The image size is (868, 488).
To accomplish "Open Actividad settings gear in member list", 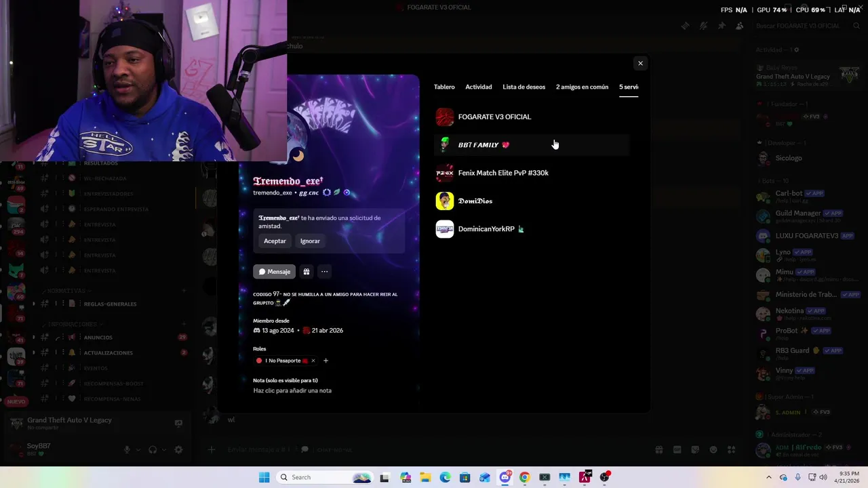I will pyautogui.click(x=797, y=49).
